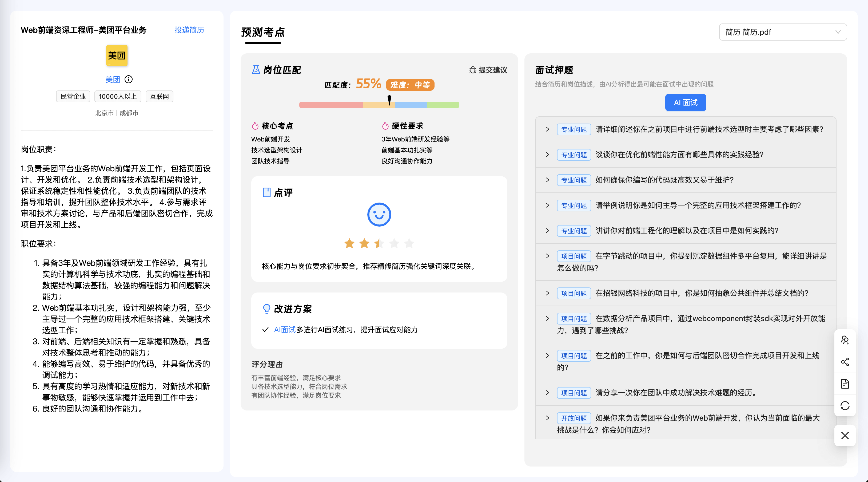Expand the 后端团队密切合作 question
The height and width of the screenshot is (482, 868).
pos(686,361)
